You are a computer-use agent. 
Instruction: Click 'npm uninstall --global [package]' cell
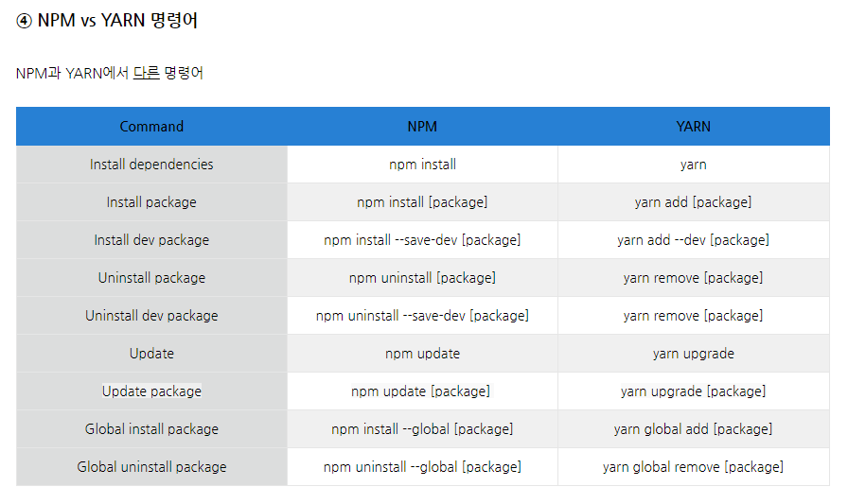(422, 467)
